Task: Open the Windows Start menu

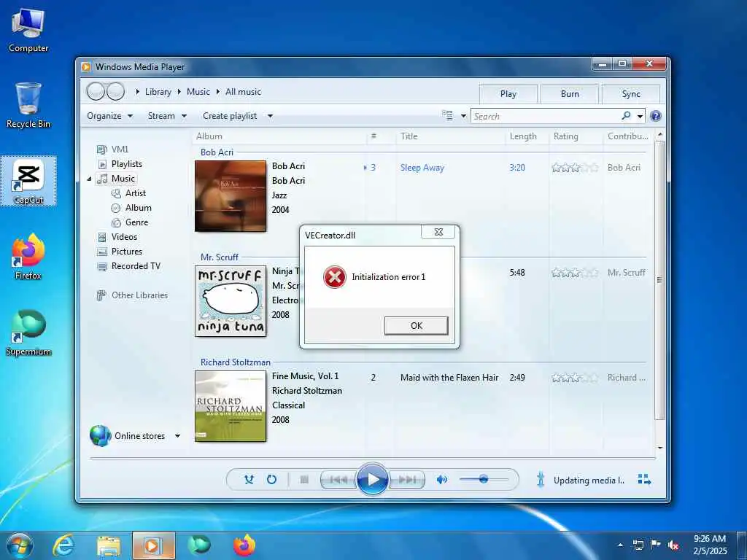Action: point(20,545)
